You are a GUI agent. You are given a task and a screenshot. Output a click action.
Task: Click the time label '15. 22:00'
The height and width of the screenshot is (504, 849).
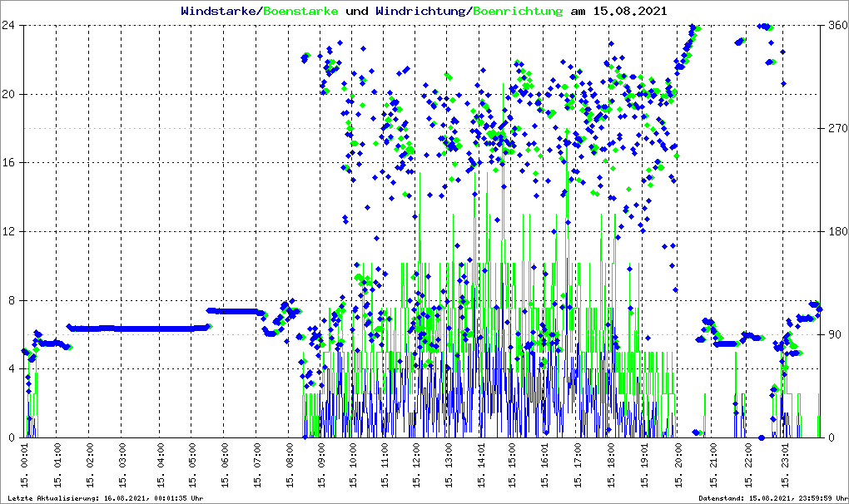pos(748,465)
